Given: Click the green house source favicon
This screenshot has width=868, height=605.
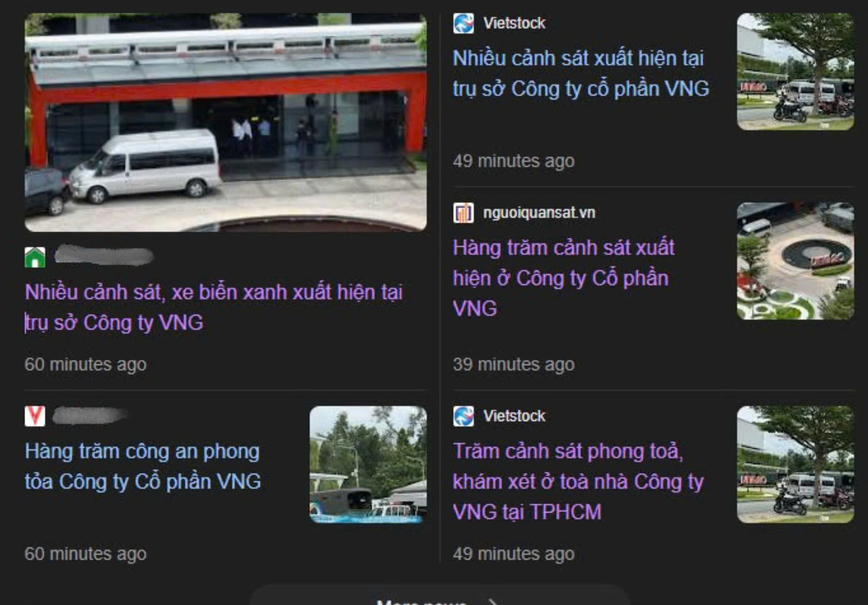Looking at the screenshot, I should pos(35,257).
